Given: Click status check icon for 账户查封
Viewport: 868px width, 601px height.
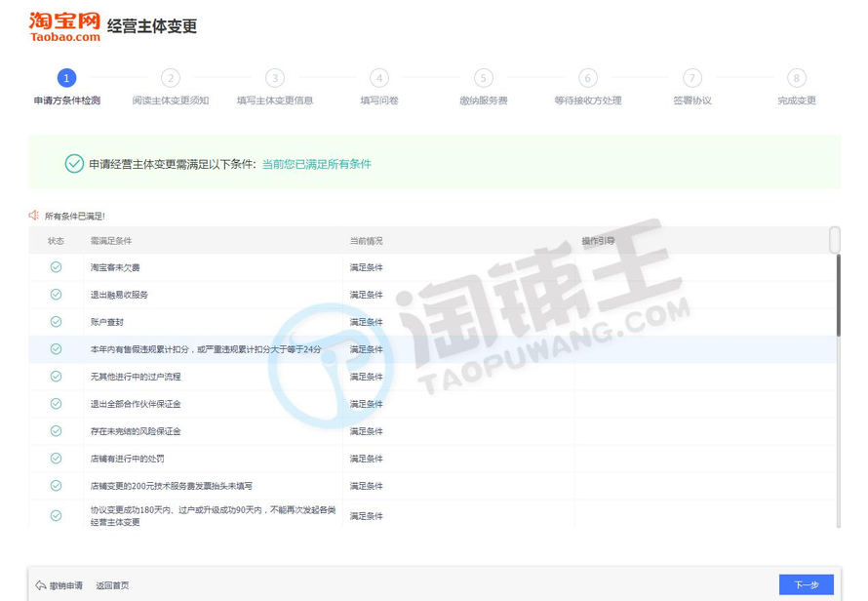Looking at the screenshot, I should click(x=56, y=321).
